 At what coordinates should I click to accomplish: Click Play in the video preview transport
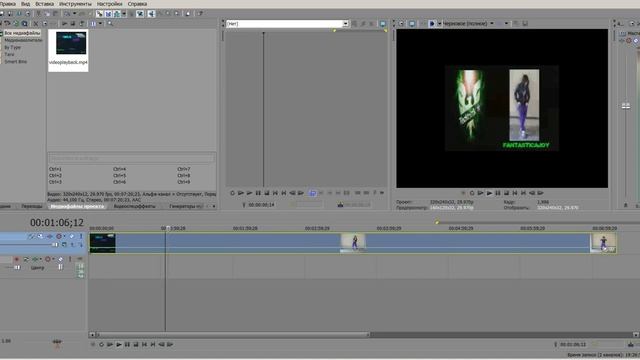click(489, 193)
